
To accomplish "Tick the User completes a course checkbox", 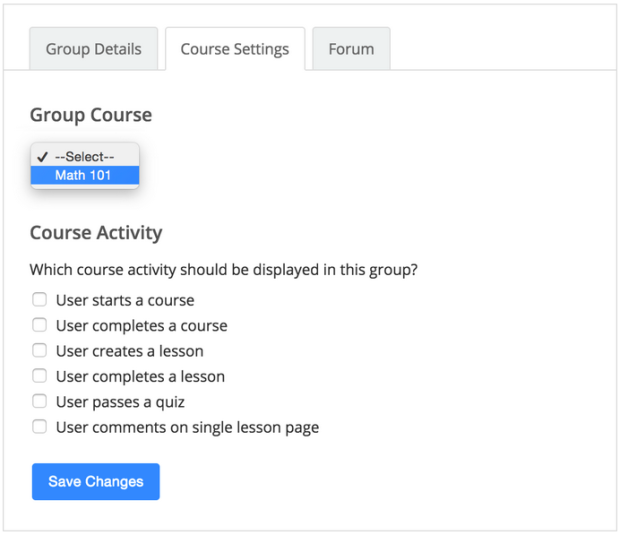I will coord(40,325).
